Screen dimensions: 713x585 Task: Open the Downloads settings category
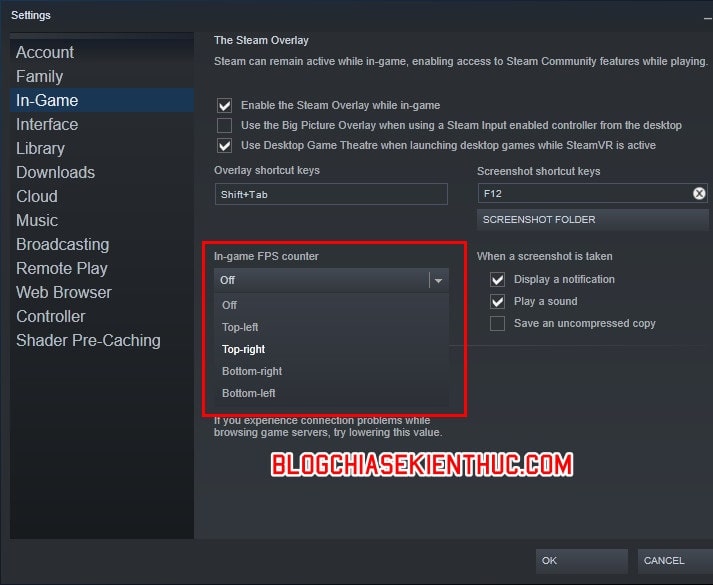[102, 172]
